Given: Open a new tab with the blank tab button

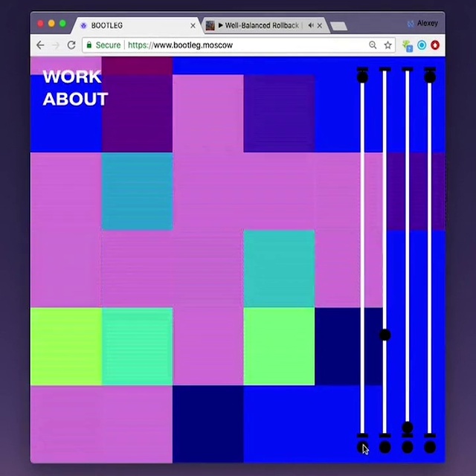Looking at the screenshot, I should point(339,26).
